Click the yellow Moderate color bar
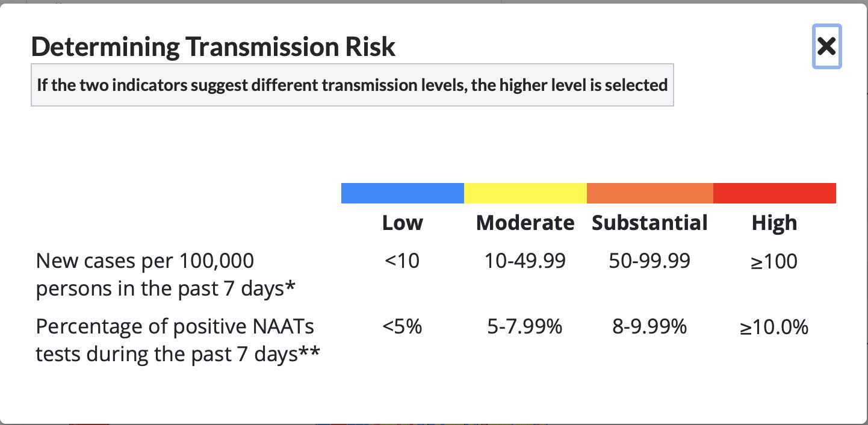 [525, 193]
